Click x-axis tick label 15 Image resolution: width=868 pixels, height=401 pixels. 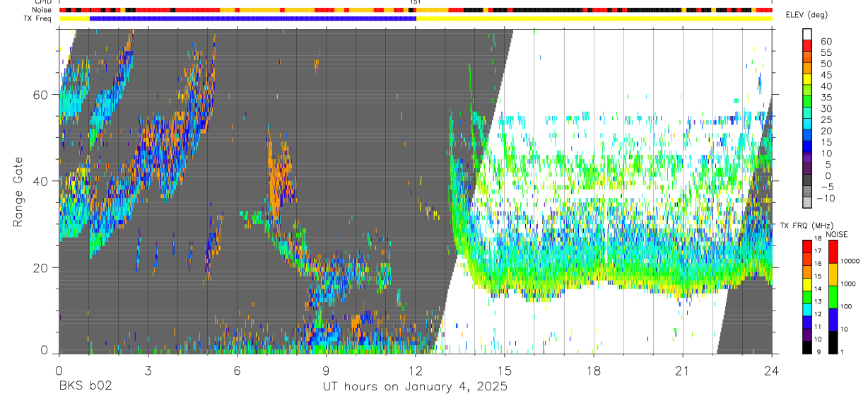point(505,371)
